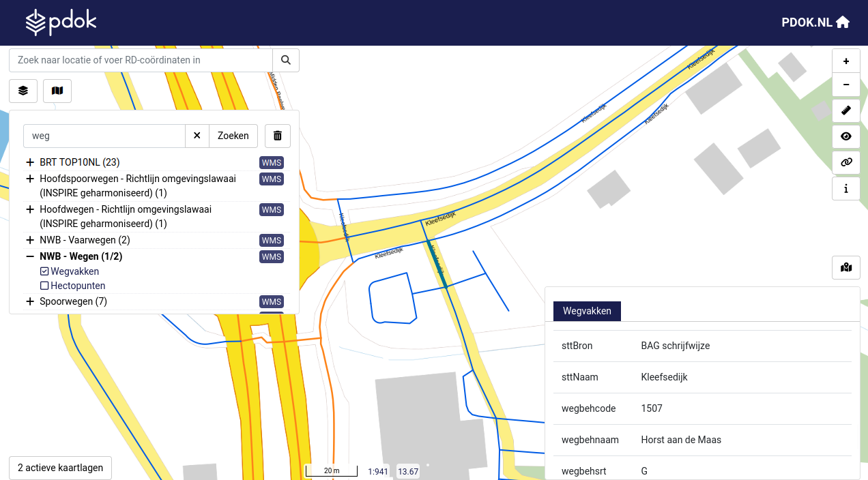Go to PDOK.NL home link
Screen dimensions: 868x480
[x=815, y=22]
